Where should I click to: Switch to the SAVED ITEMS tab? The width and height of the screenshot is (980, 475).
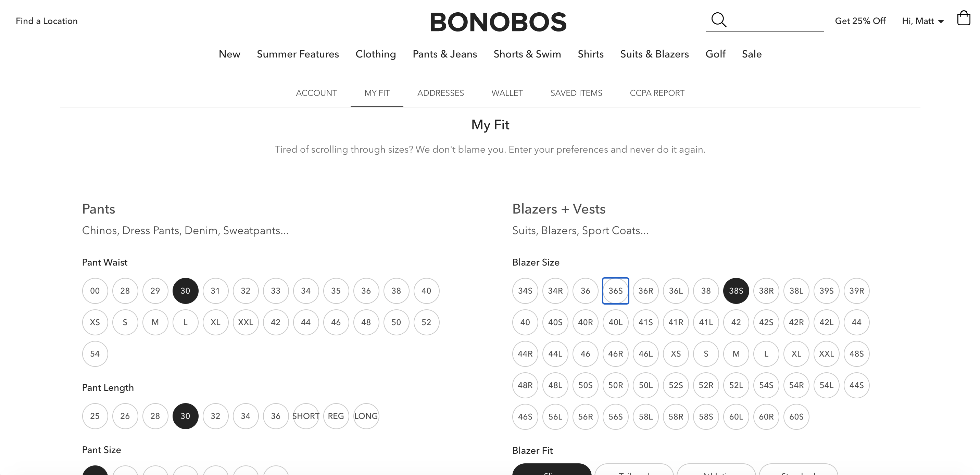click(x=576, y=93)
